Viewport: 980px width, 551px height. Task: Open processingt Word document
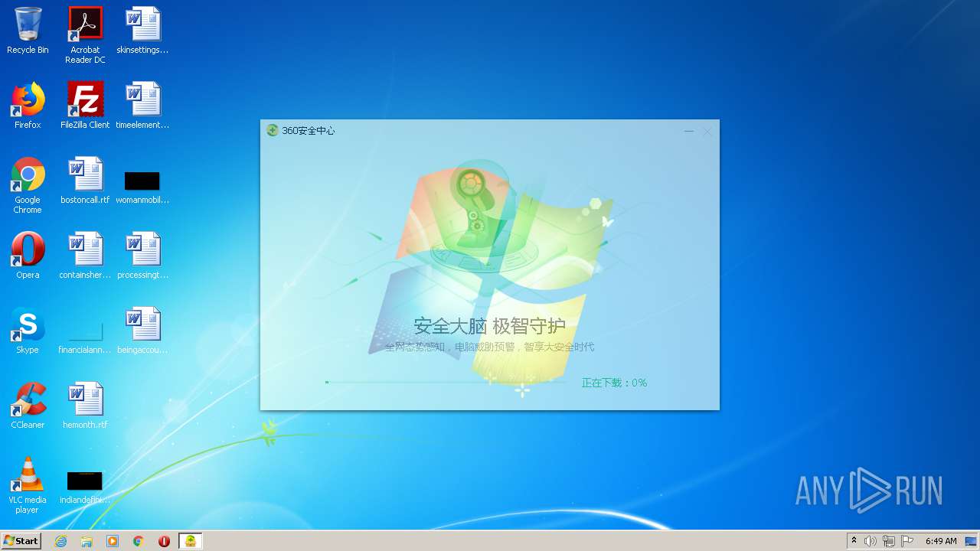tap(142, 256)
